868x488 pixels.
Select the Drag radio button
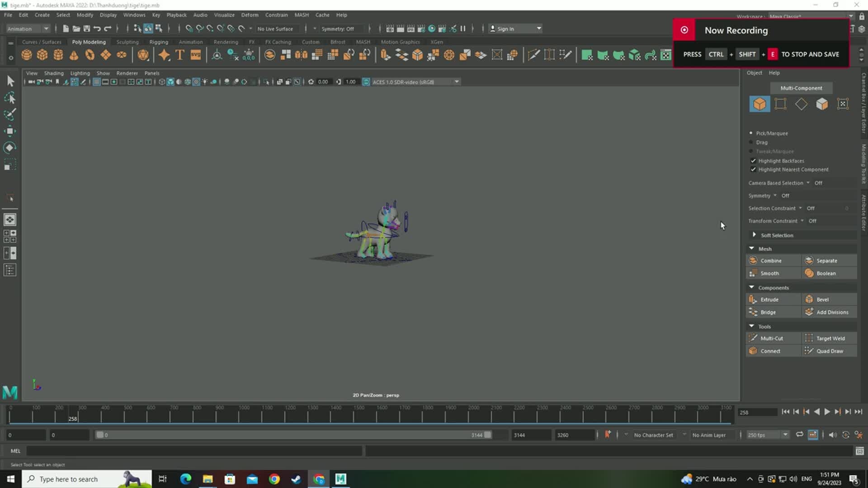(x=750, y=142)
